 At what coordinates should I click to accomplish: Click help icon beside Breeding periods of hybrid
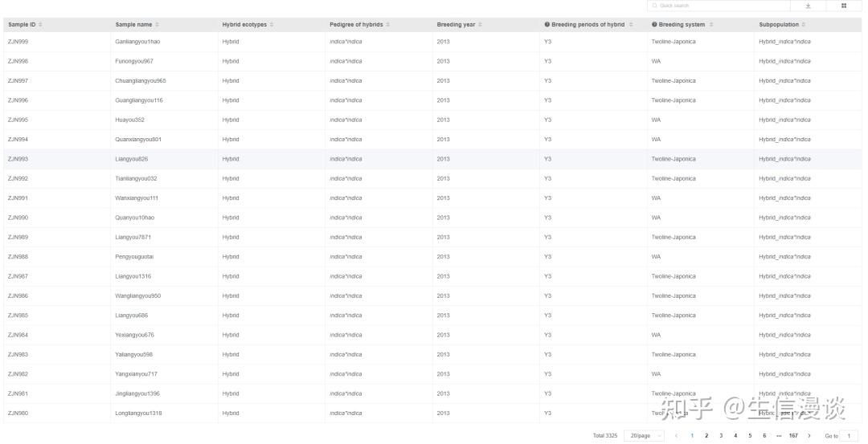(x=547, y=25)
